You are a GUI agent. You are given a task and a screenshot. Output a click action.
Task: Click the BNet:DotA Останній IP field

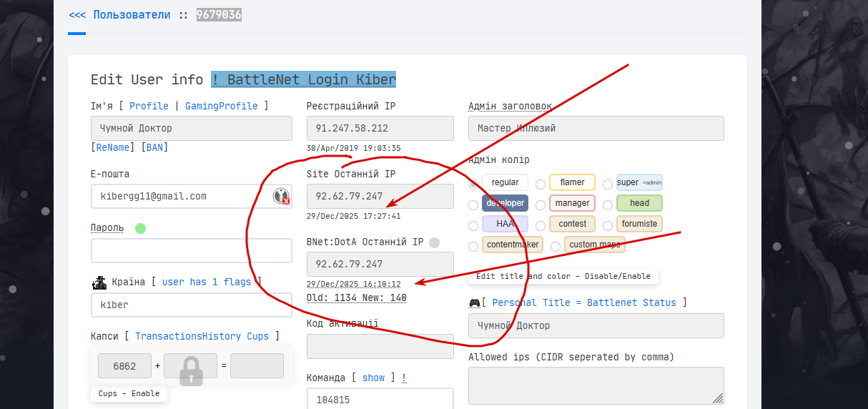point(380,264)
